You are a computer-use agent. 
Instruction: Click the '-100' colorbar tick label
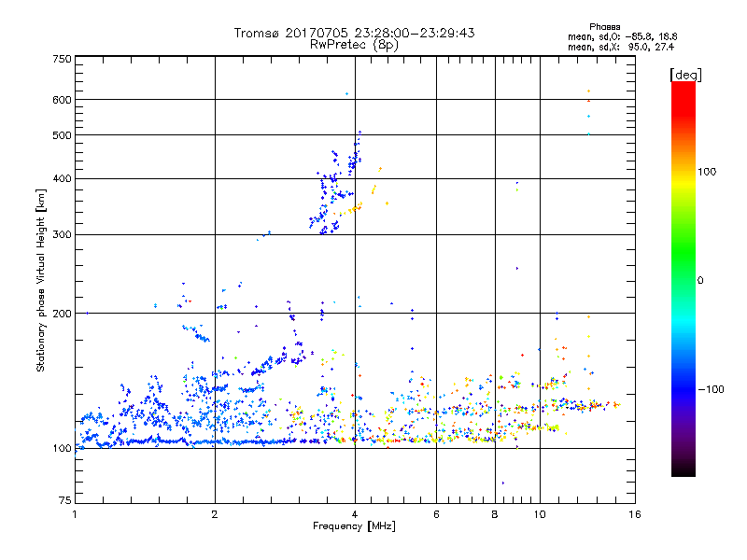pos(711,389)
